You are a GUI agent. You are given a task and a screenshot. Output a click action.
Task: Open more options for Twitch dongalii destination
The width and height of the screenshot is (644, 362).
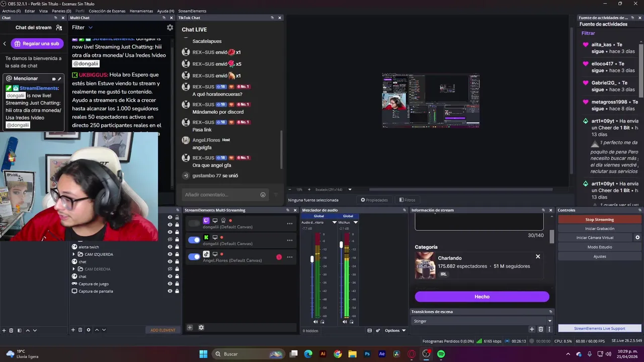290,223
